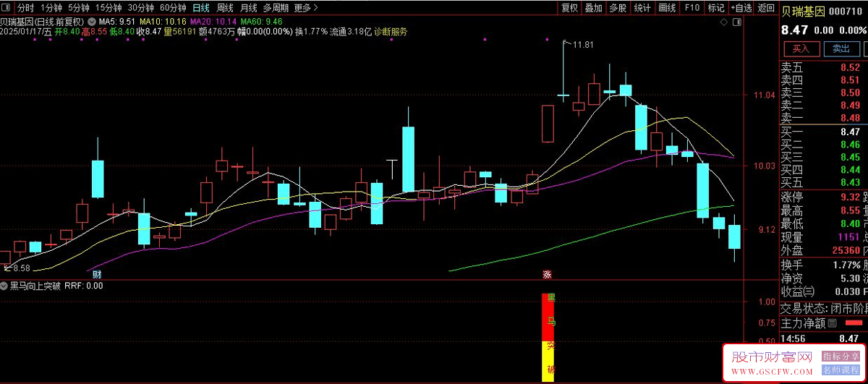Select the 15分钟 period
Image resolution: width=868 pixels, height=384 pixels.
(x=109, y=8)
